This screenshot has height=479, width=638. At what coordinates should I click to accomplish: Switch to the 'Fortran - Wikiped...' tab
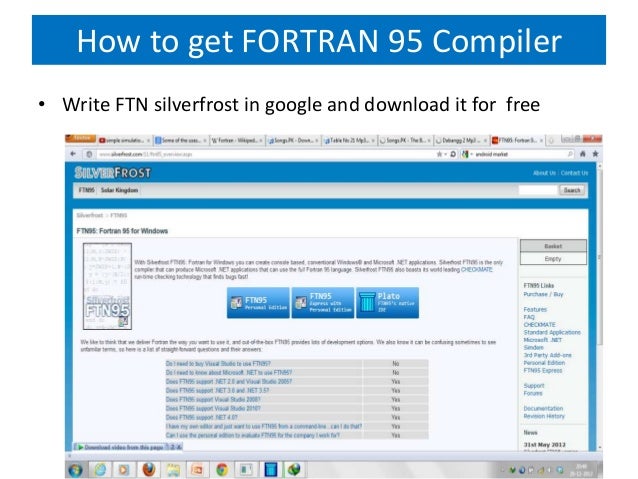[x=237, y=140]
